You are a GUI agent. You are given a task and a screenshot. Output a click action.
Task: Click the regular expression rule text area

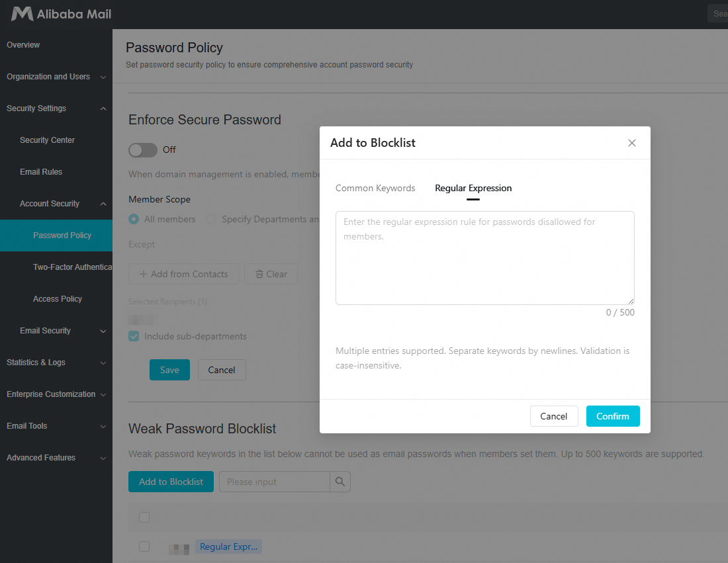pyautogui.click(x=484, y=258)
